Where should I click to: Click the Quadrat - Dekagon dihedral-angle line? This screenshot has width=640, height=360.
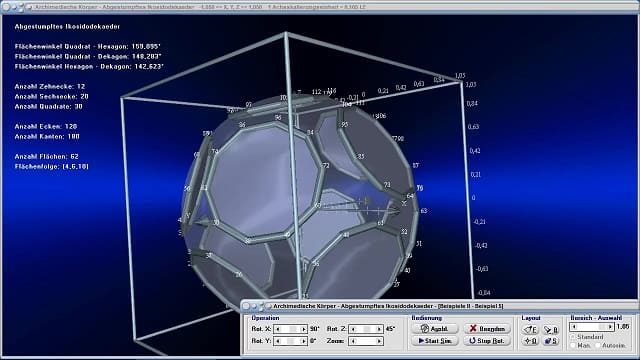[x=88, y=56]
